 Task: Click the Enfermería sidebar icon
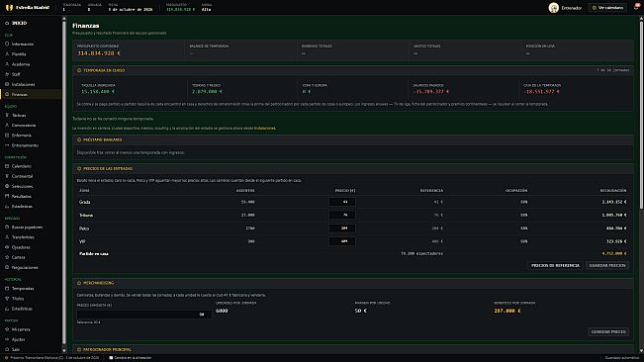(x=7, y=136)
